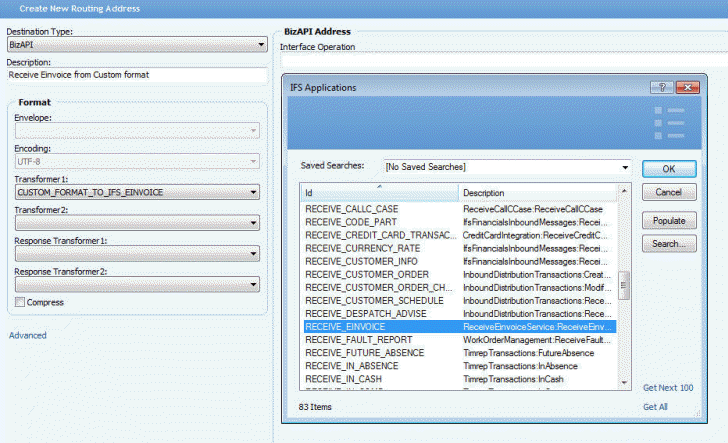Click the WorkOrderManagement:ReceiveFault... description cell
The image size is (728, 443).
[537, 340]
